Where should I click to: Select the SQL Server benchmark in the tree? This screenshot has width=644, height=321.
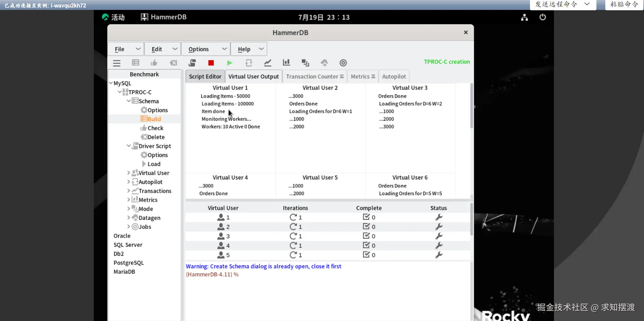click(x=128, y=245)
